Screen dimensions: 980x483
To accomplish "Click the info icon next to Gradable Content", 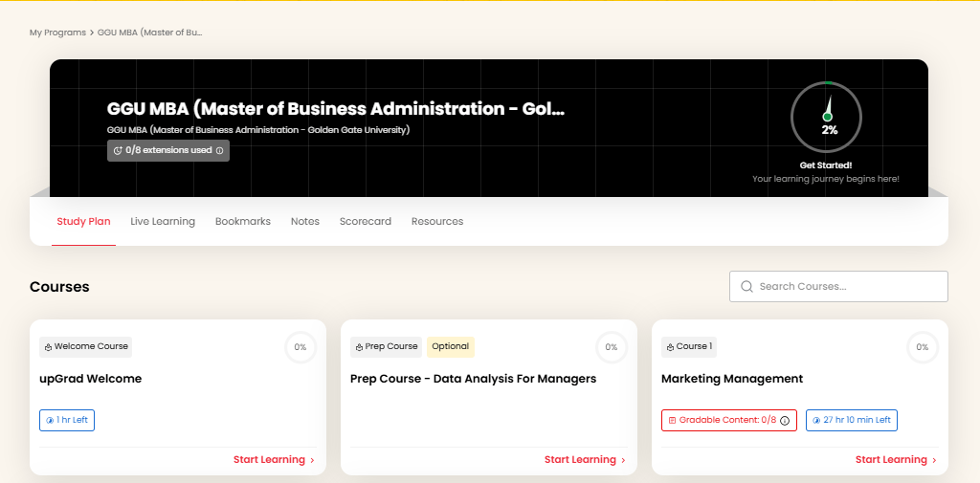I will coord(785,421).
